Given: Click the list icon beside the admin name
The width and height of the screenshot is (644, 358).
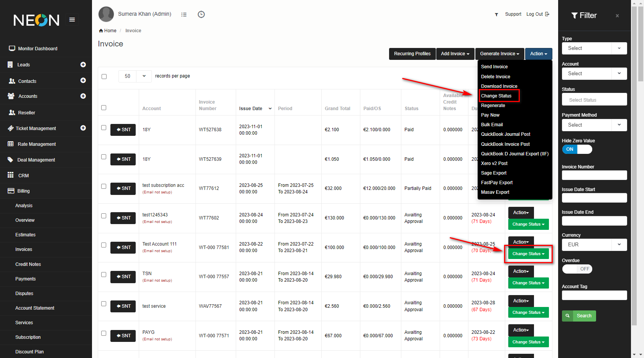Looking at the screenshot, I should 184,15.
